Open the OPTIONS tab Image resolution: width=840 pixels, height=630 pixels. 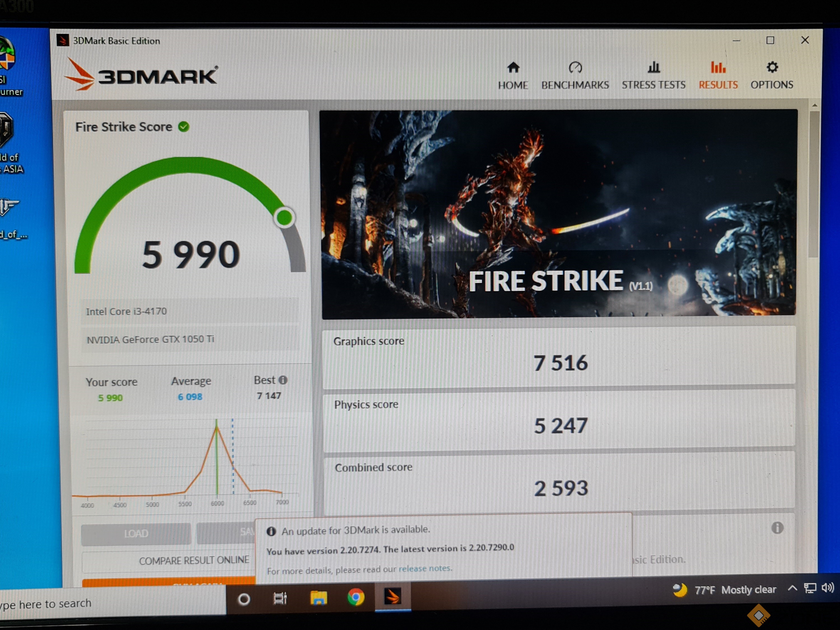(772, 76)
